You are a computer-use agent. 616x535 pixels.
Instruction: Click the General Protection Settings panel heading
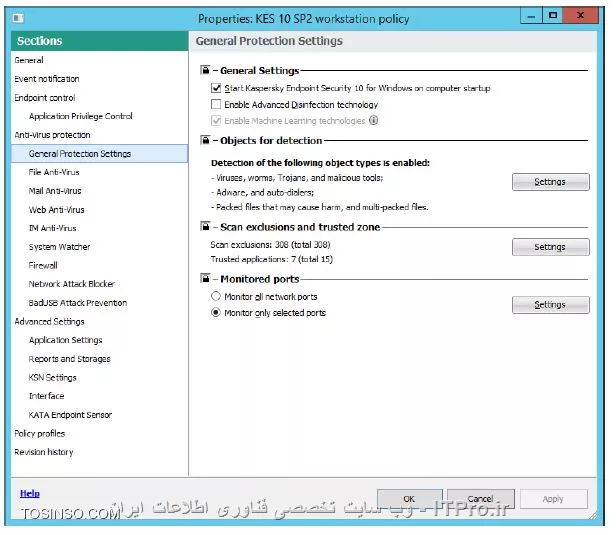click(x=269, y=41)
